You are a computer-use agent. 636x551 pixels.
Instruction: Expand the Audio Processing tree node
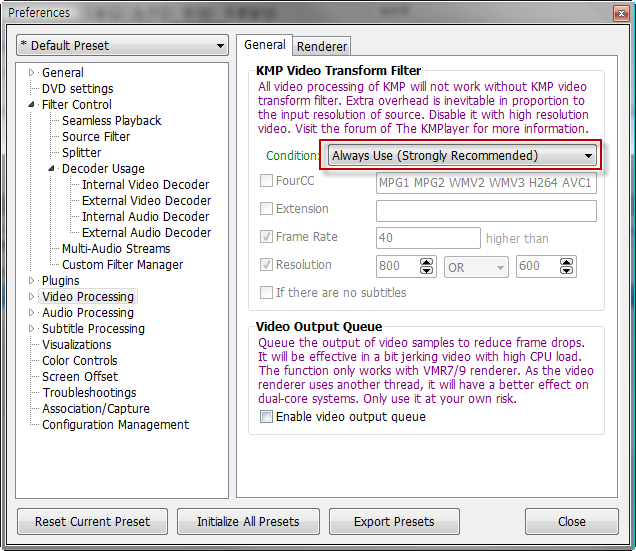pyautogui.click(x=31, y=312)
